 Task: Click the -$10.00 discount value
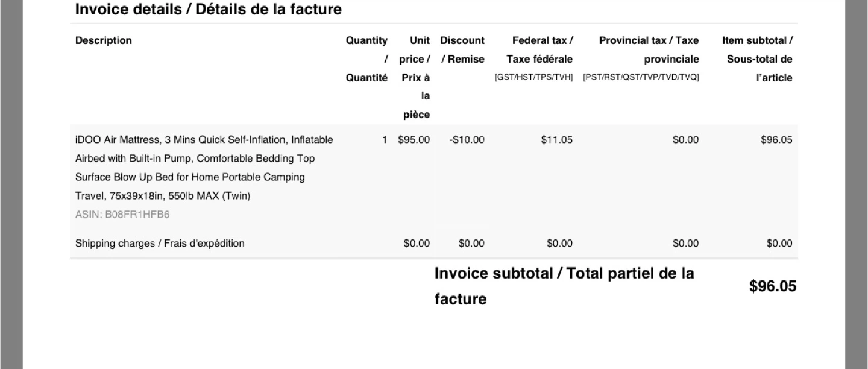coord(467,140)
